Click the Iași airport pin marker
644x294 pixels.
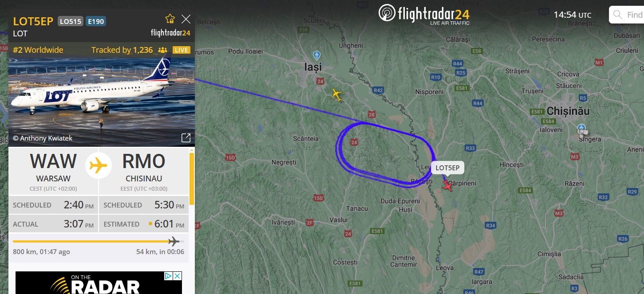316,55
